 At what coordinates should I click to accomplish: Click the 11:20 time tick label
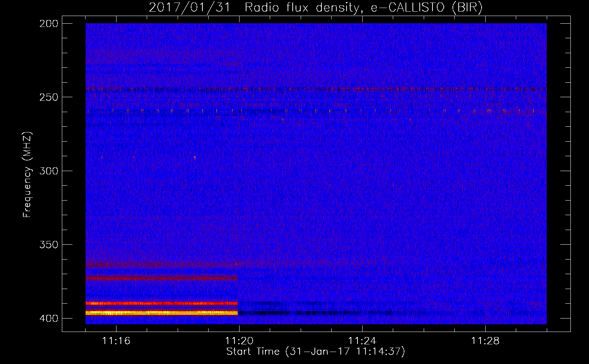tap(239, 341)
